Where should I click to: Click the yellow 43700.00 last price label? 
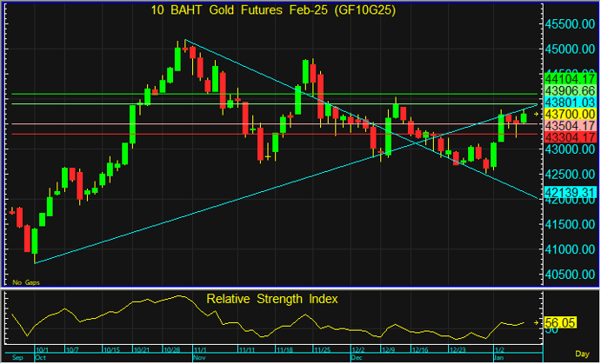(569, 114)
